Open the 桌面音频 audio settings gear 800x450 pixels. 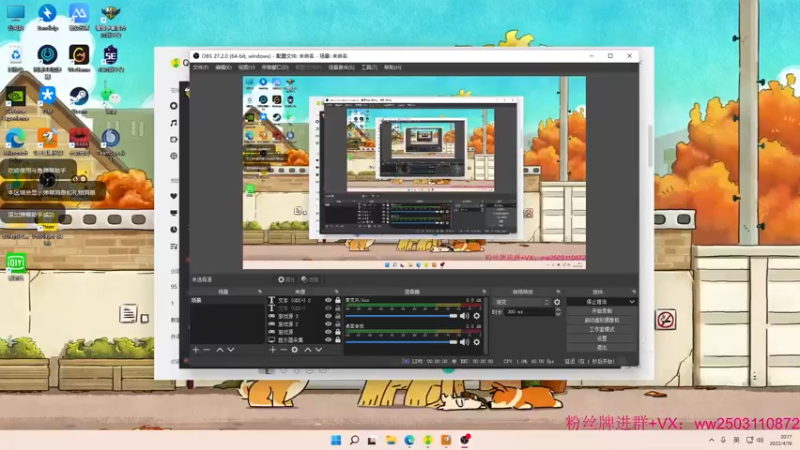pos(477,342)
